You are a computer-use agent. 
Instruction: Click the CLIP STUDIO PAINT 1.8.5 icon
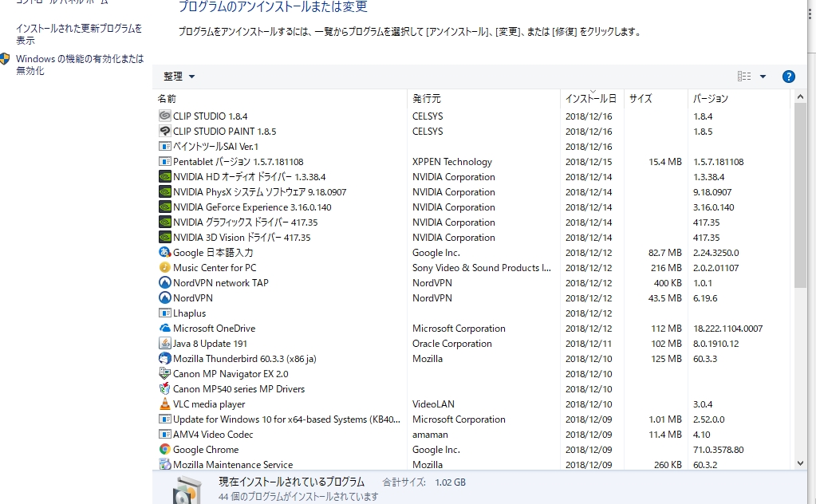coord(164,131)
